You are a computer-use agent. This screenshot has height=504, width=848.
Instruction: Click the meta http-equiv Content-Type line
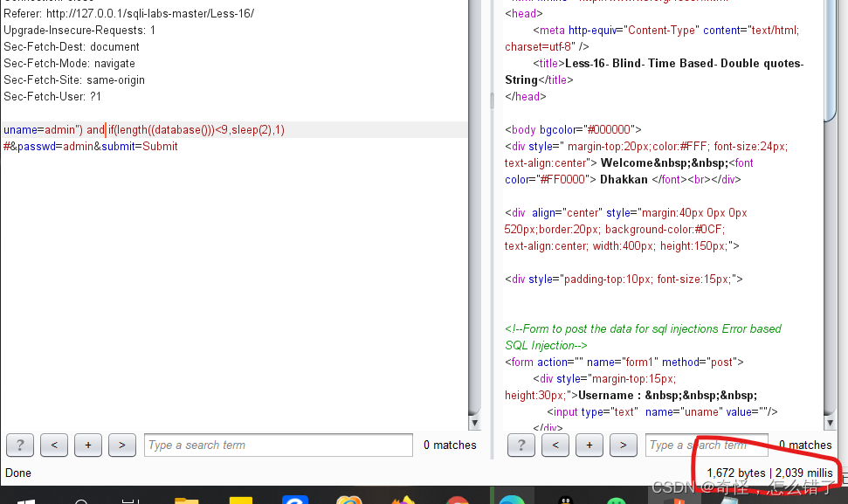(665, 31)
